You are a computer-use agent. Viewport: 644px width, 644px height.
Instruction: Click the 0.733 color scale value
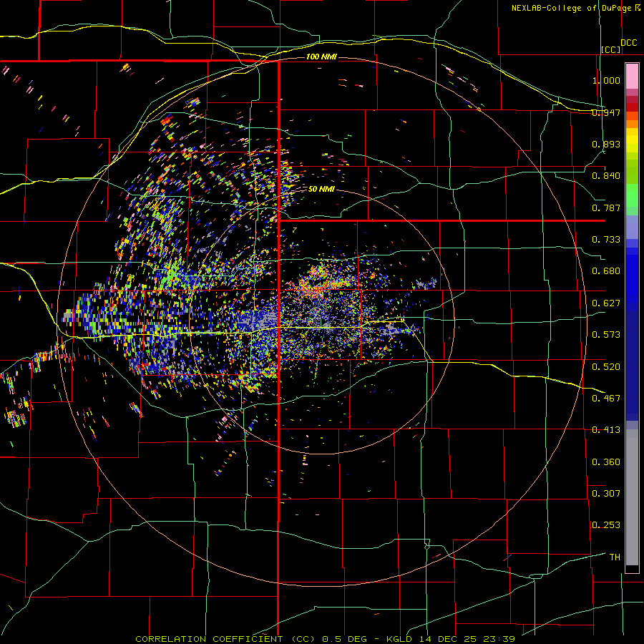[606, 240]
